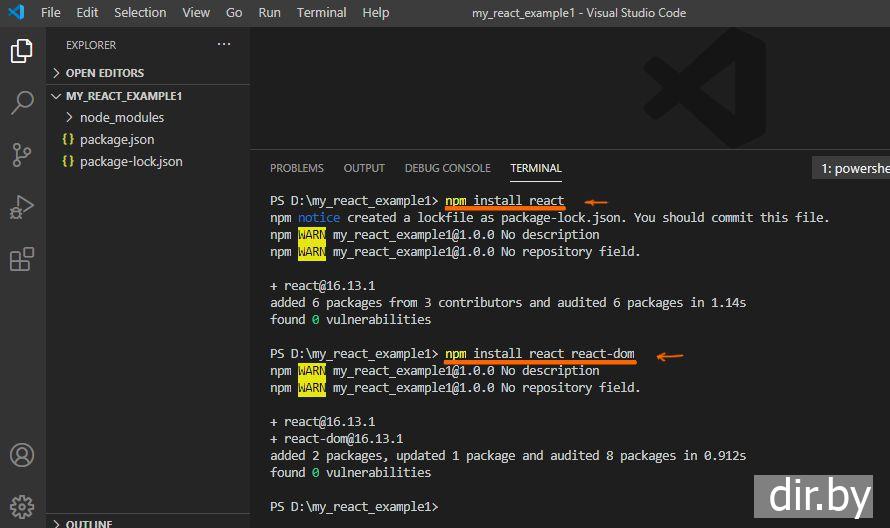Open the Explorer view in activity bar
This screenshot has width=890, height=528.
[x=22, y=51]
